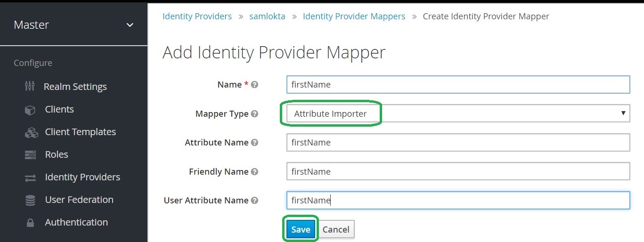
Task: Focus the Friendly Name input field
Action: (458, 171)
